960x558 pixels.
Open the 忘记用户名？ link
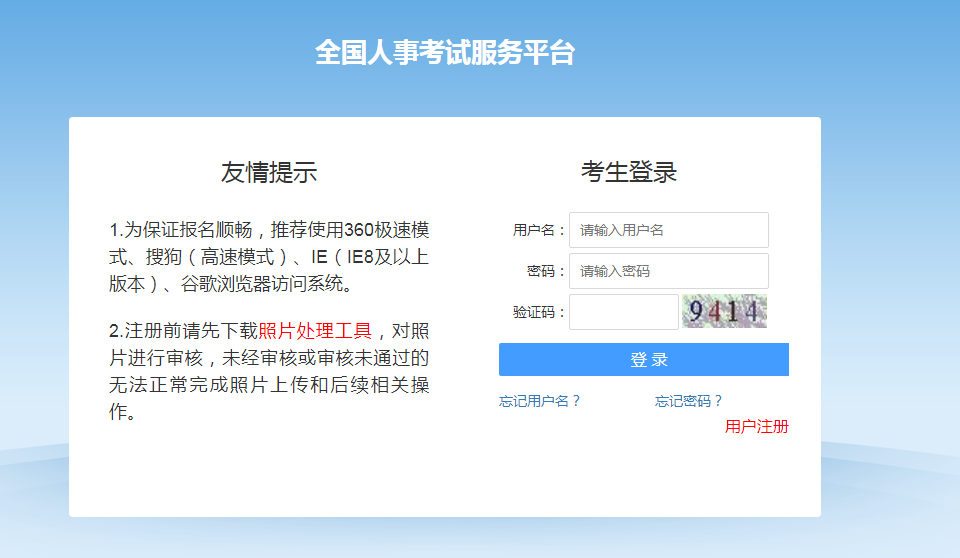coord(539,401)
